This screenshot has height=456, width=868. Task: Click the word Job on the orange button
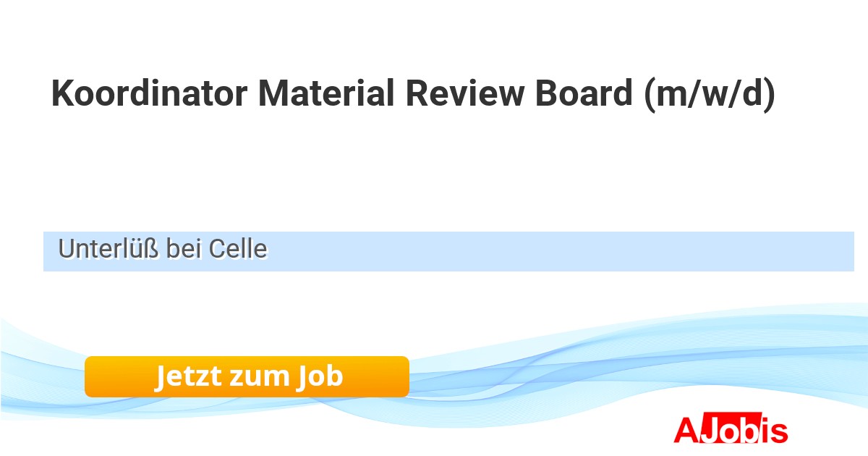pyautogui.click(x=319, y=376)
